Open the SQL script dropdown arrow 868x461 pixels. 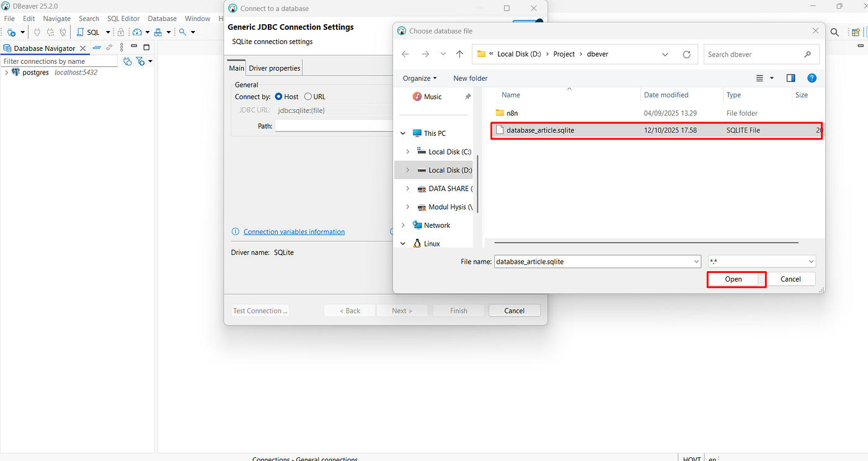tap(108, 32)
